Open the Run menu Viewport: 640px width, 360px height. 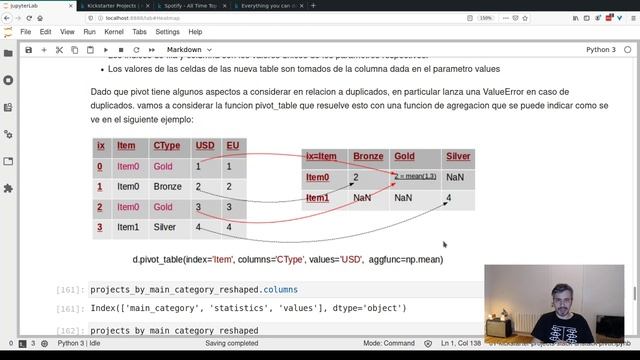89,32
